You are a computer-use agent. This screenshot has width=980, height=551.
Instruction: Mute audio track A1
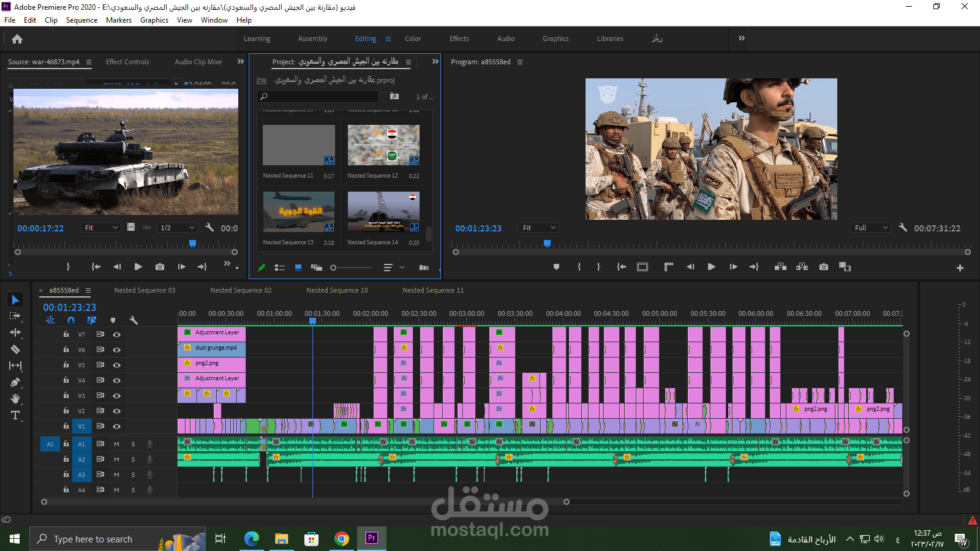(116, 444)
